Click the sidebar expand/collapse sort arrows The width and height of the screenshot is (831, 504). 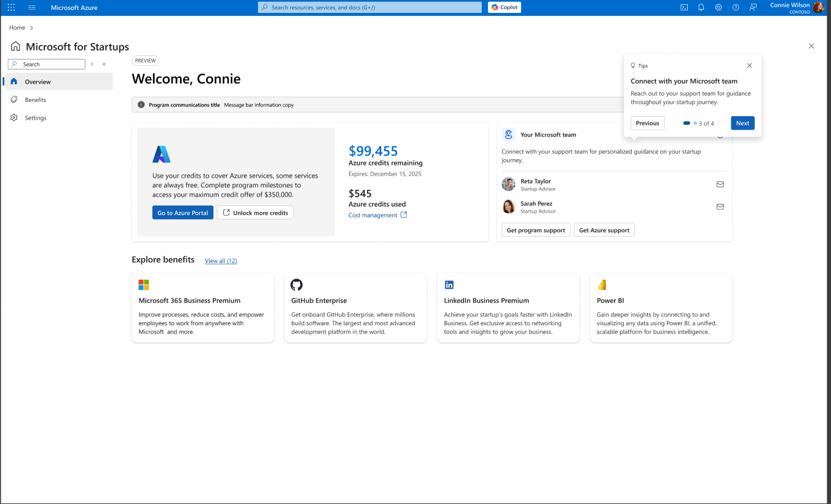(92, 64)
